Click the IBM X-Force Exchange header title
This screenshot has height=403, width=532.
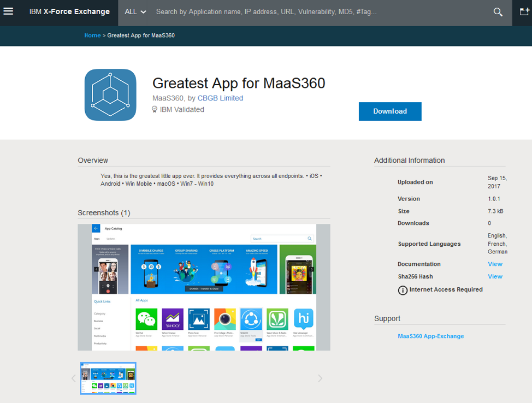point(69,12)
